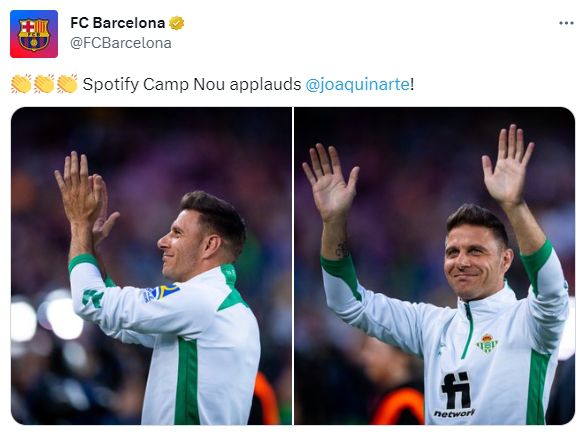The width and height of the screenshot is (583, 435).
Task: Click the clapping hands in the left photo
Action: pyautogui.click(x=85, y=197)
